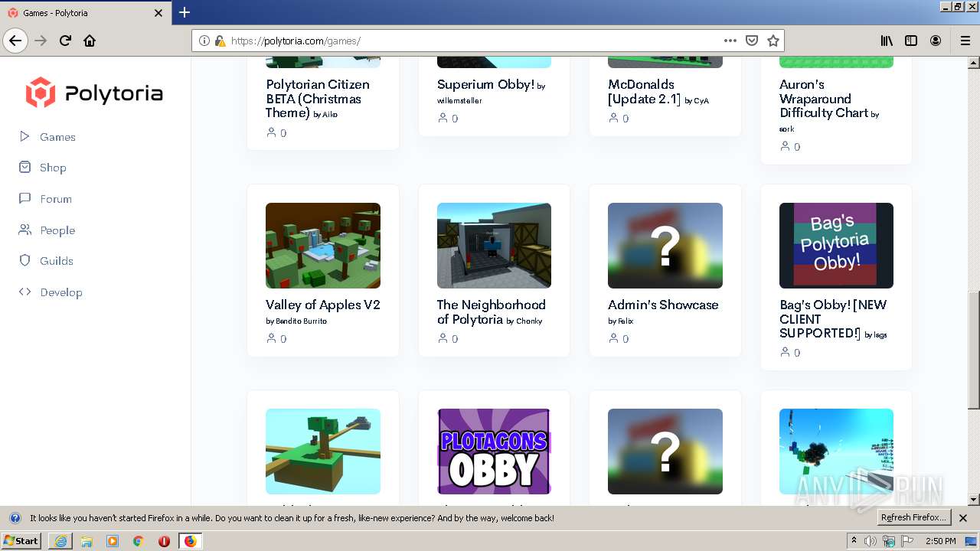
Task: Click the connection padlock icon
Action: tap(220, 41)
